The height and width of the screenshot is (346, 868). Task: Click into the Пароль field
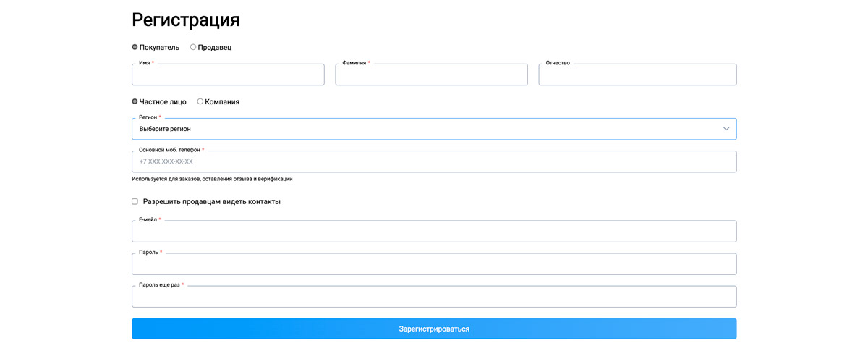pyautogui.click(x=434, y=264)
